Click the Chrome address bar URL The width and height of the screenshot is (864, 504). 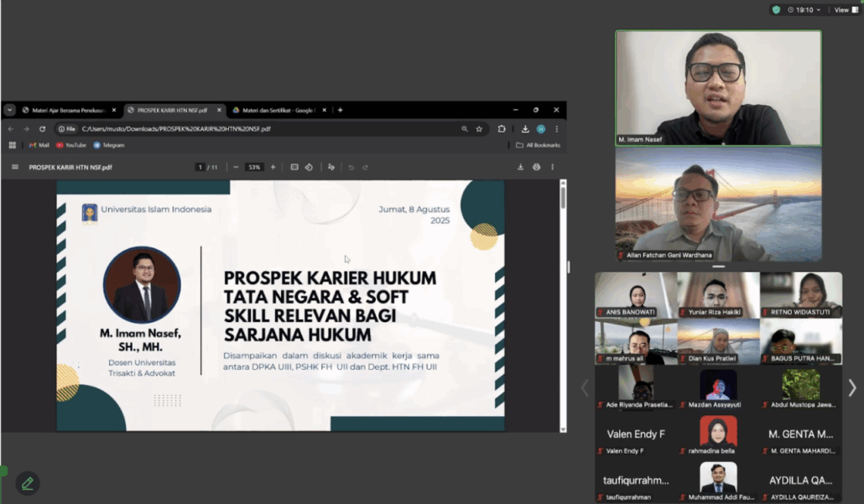click(x=176, y=129)
